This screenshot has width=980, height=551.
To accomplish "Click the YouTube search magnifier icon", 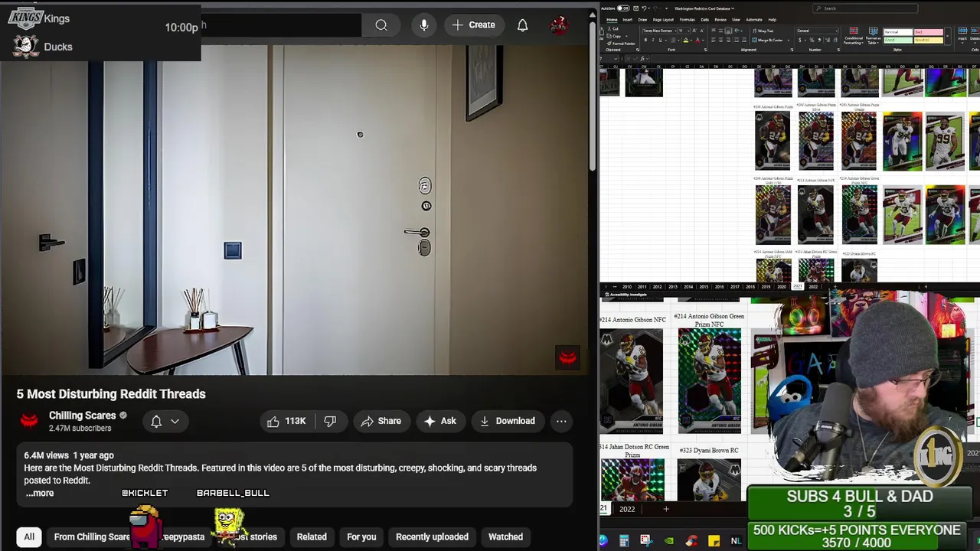I will click(381, 24).
